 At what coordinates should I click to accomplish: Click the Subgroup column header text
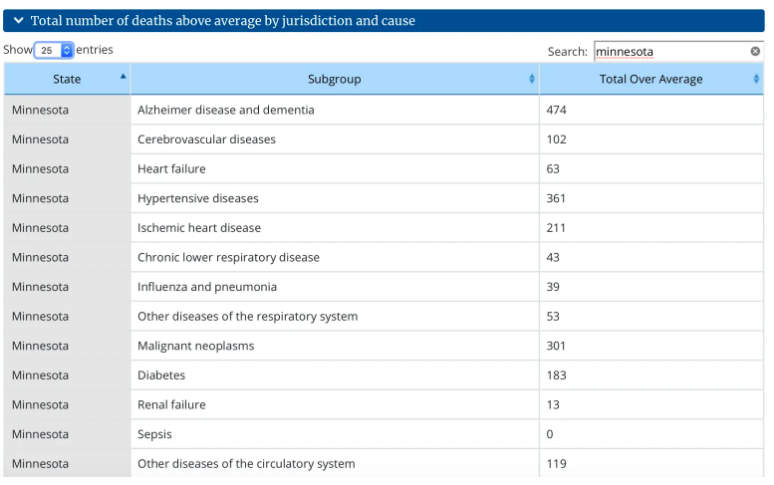coord(334,79)
